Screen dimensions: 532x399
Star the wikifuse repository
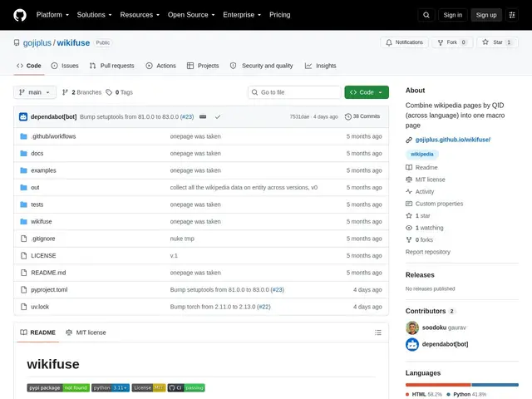[497, 42]
